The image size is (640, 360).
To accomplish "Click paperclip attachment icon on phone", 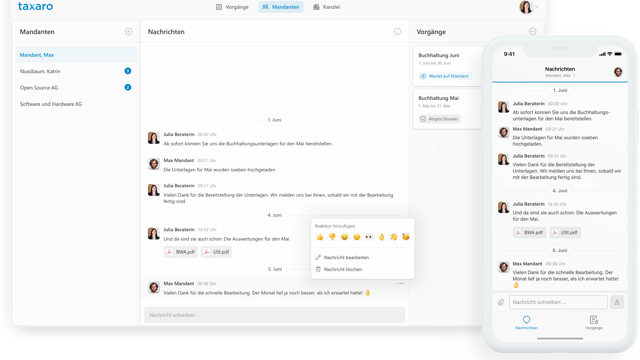I will (501, 302).
